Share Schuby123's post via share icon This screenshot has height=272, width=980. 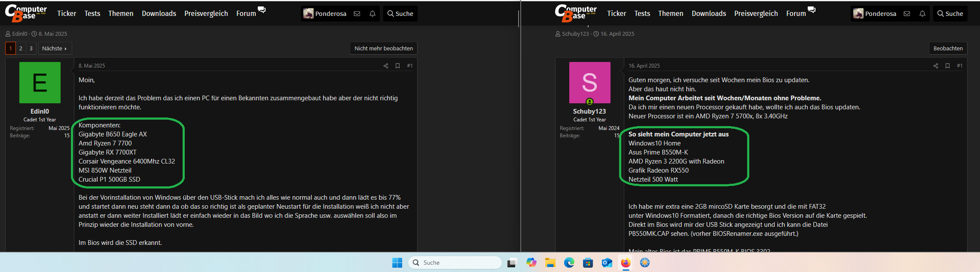pos(936,66)
